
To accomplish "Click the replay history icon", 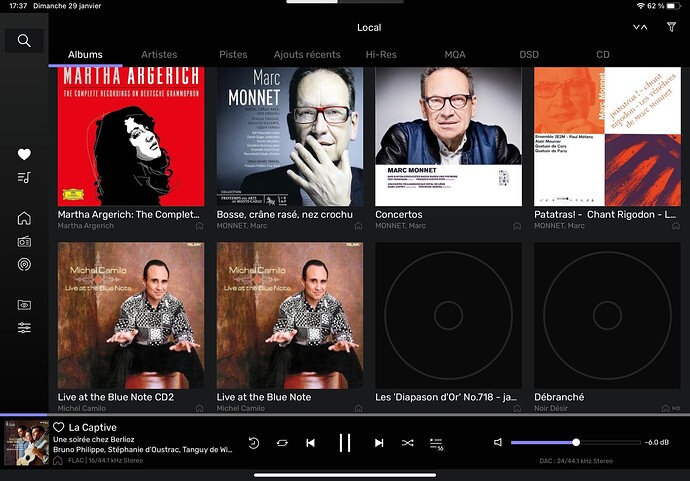I will tap(253, 443).
